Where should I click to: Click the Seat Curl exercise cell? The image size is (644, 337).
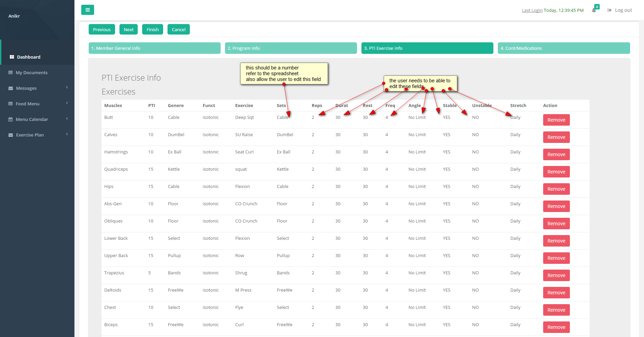point(244,152)
